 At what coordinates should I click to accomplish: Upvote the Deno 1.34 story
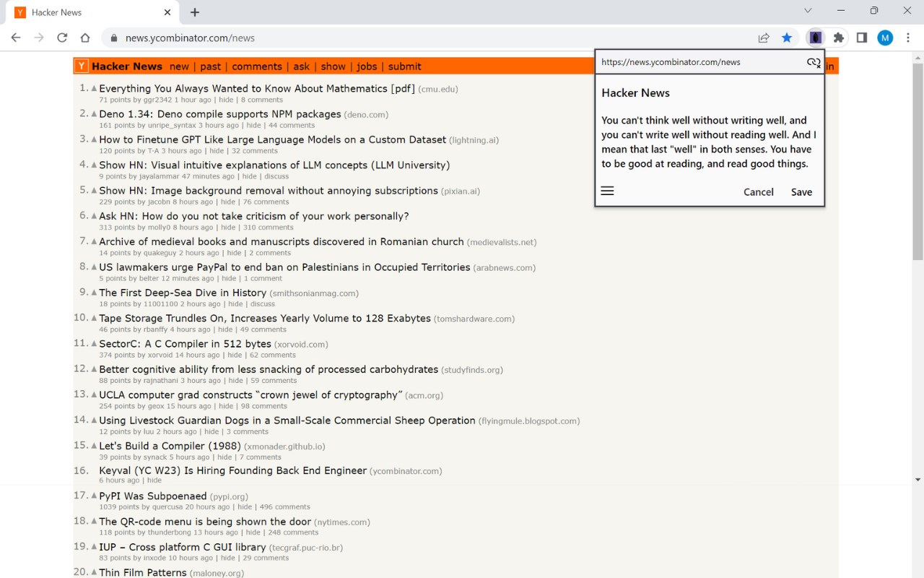tap(94, 114)
